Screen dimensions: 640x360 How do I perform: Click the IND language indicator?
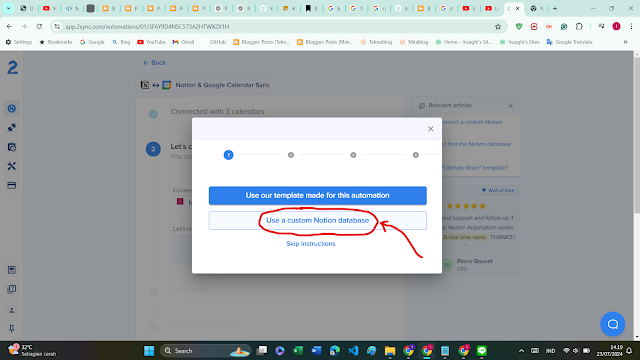pos(550,351)
